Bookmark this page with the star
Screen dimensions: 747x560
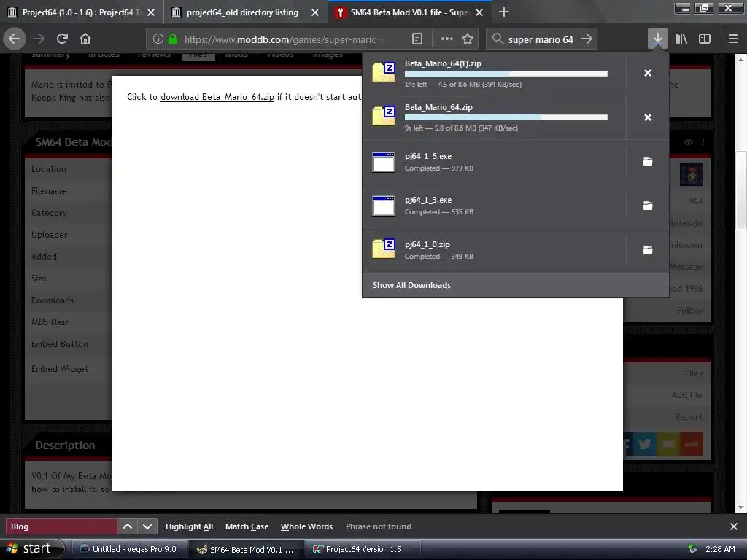click(468, 39)
